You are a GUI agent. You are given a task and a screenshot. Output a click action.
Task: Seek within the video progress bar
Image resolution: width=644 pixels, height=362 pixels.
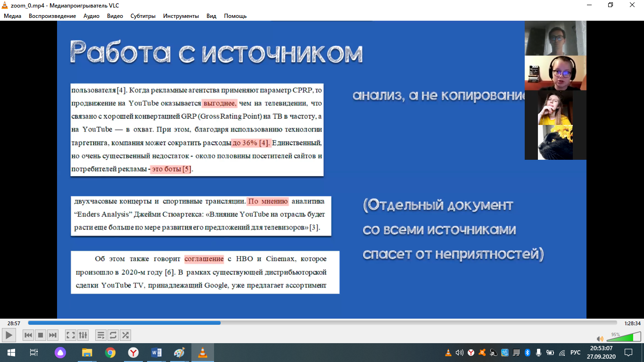[322, 323]
